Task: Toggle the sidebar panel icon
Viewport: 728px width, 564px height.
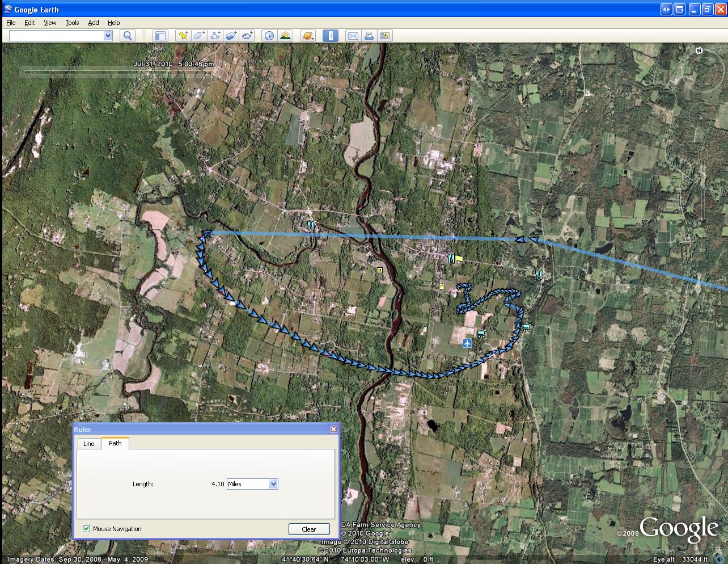Action: [160, 36]
